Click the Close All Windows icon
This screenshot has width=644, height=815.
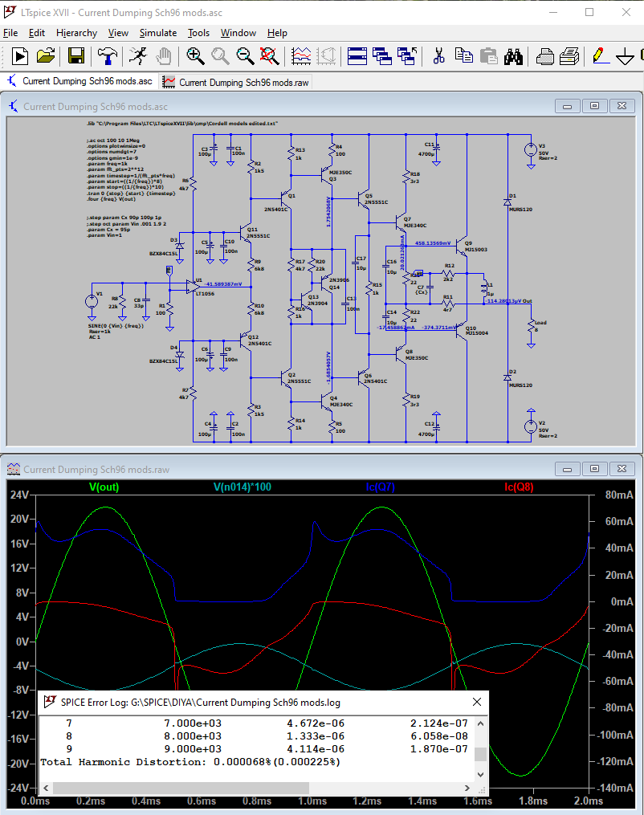(x=407, y=56)
